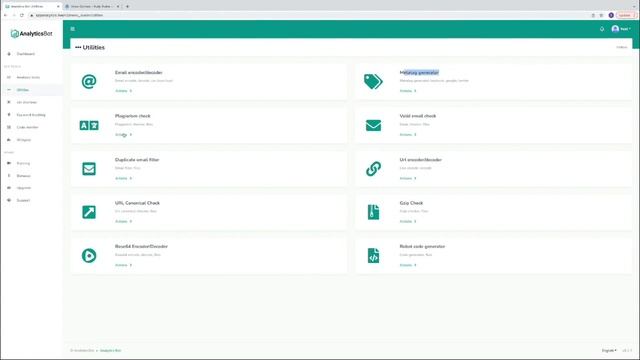Open Code minifier in the sidebar
The image size is (640, 360).
pyautogui.click(x=27, y=127)
